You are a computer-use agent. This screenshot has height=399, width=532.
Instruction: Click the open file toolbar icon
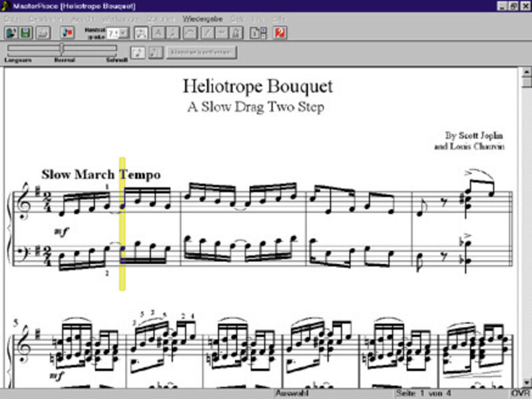pos(11,33)
